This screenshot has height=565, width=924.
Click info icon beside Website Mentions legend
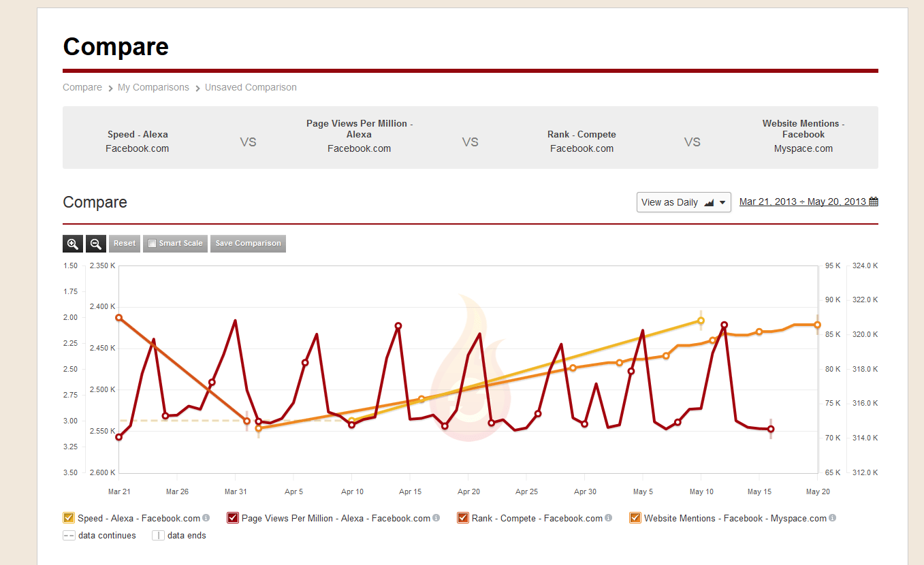[x=832, y=518]
